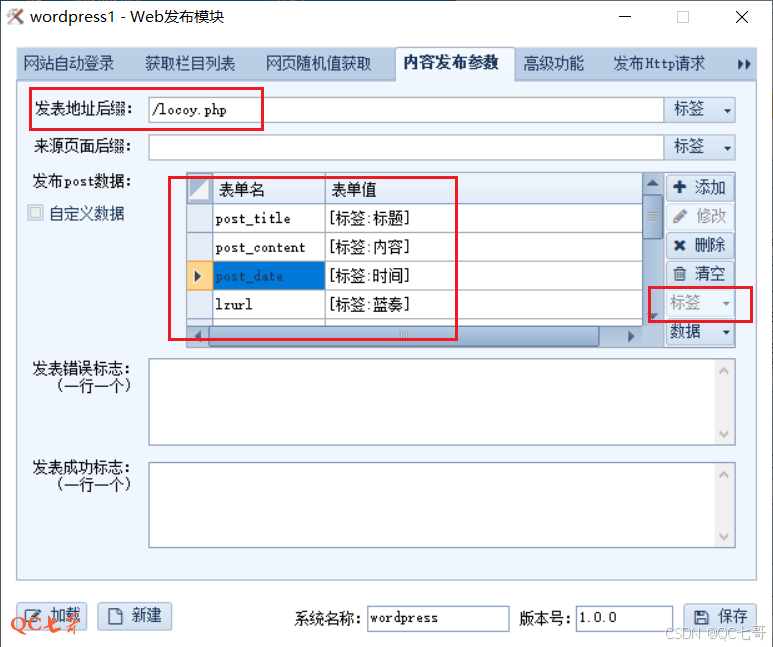Click the 发表地址后缀 input field
The height and width of the screenshot is (647, 773).
coord(405,110)
